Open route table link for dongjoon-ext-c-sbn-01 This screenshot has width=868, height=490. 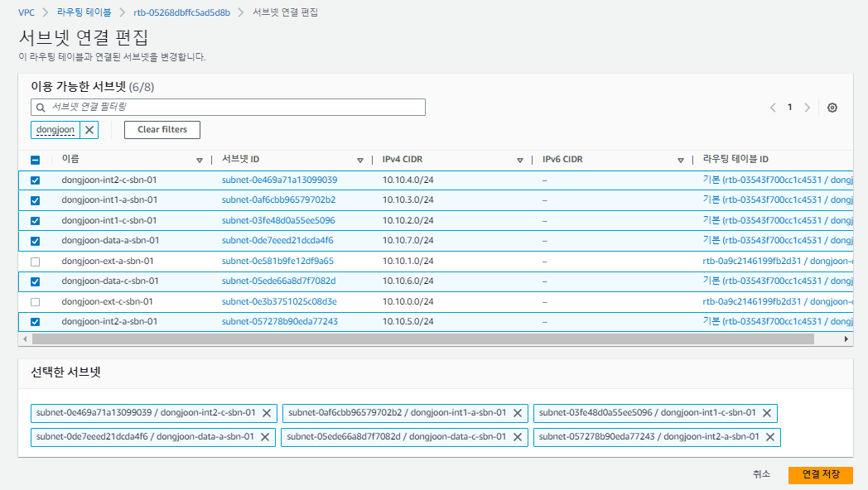tap(778, 301)
